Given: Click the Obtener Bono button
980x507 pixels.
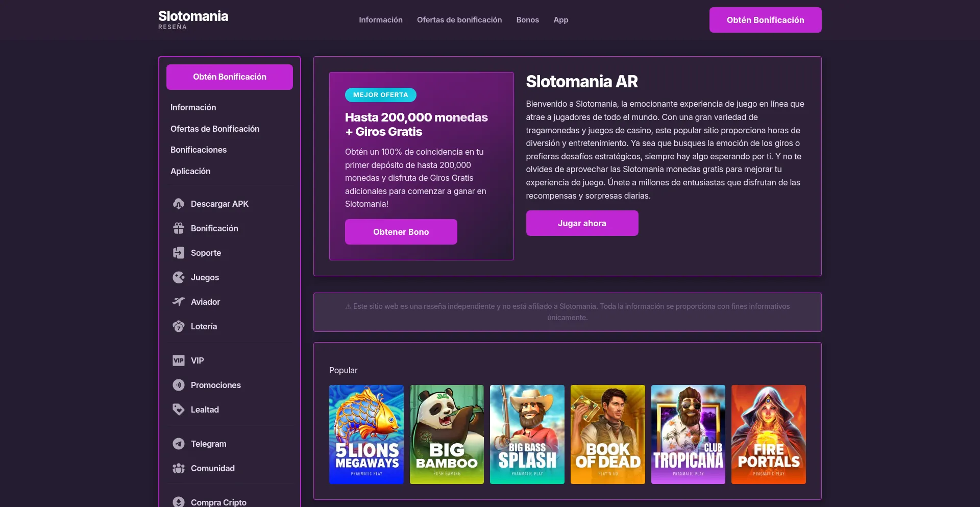Looking at the screenshot, I should 401,232.
